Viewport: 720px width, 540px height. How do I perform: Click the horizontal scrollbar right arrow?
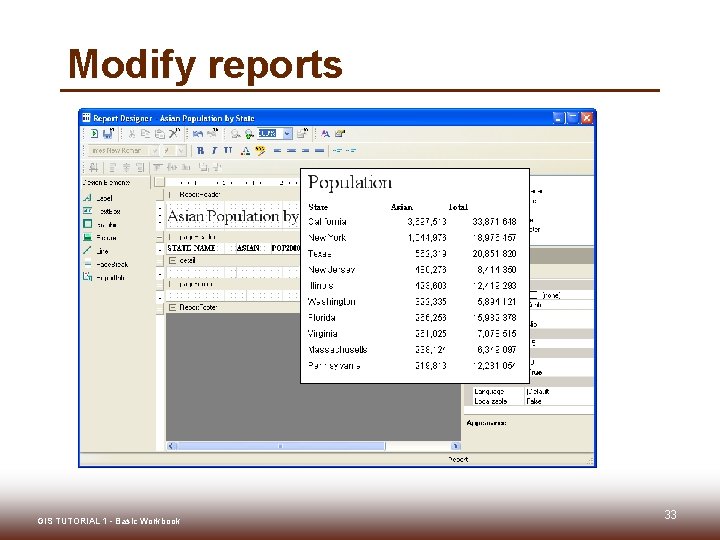[456, 446]
